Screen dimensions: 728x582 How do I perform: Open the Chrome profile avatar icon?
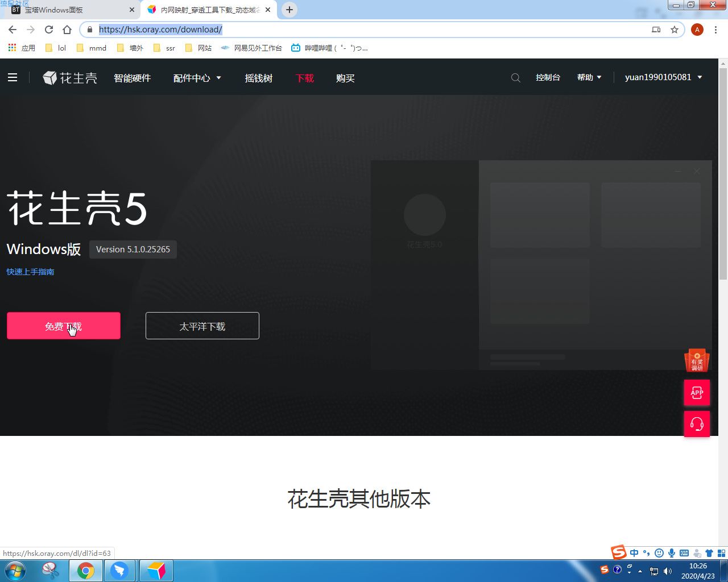697,30
